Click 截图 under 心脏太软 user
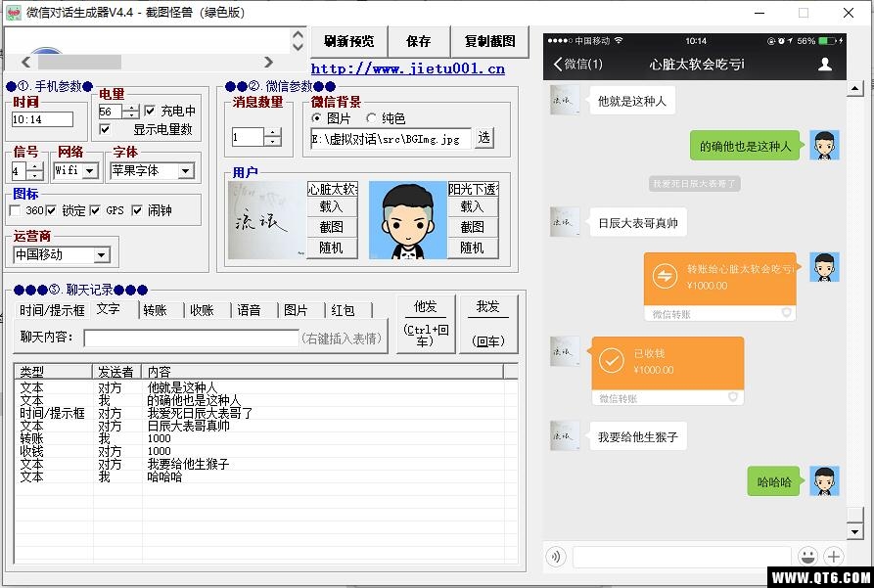 [x=332, y=227]
